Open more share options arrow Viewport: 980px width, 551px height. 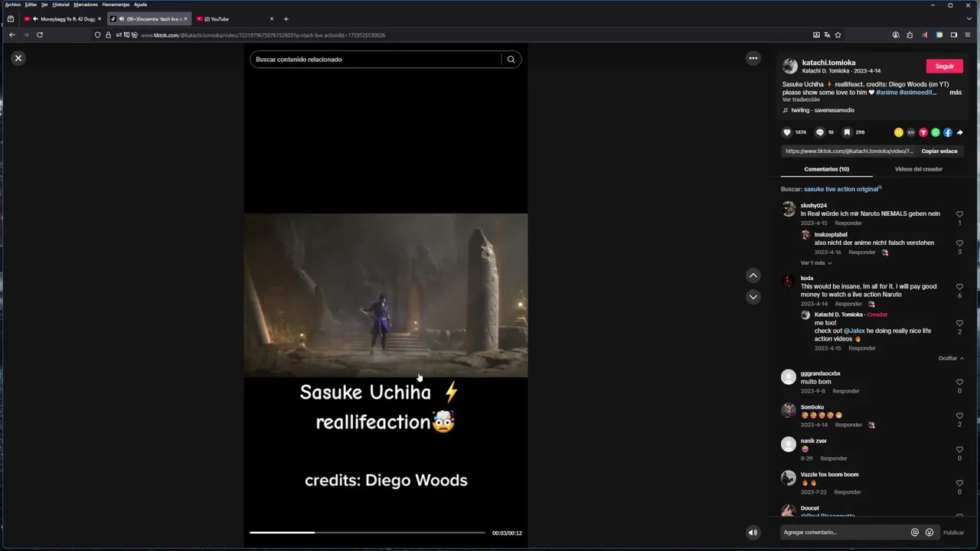tap(960, 132)
